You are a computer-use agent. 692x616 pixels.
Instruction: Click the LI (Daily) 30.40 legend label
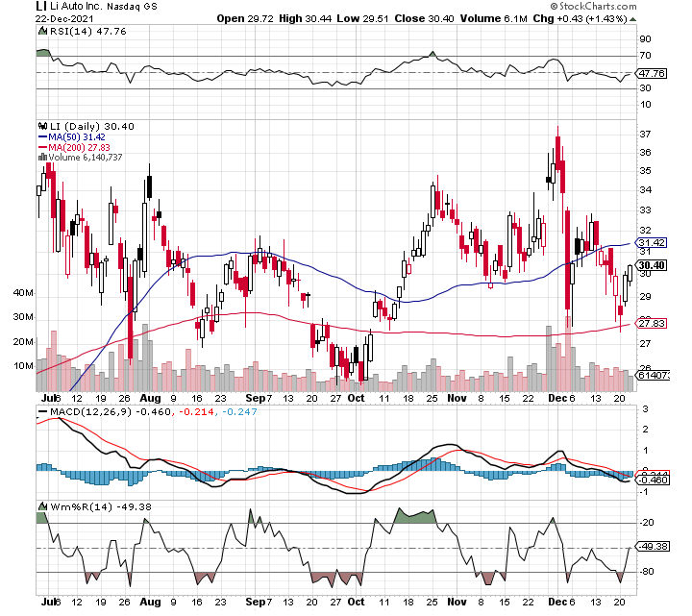(x=91, y=126)
